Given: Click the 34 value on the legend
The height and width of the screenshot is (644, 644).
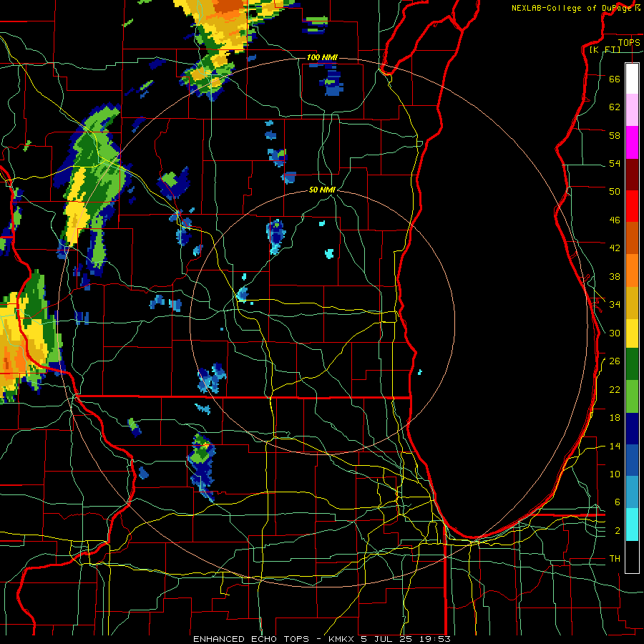Looking at the screenshot, I should (615, 305).
